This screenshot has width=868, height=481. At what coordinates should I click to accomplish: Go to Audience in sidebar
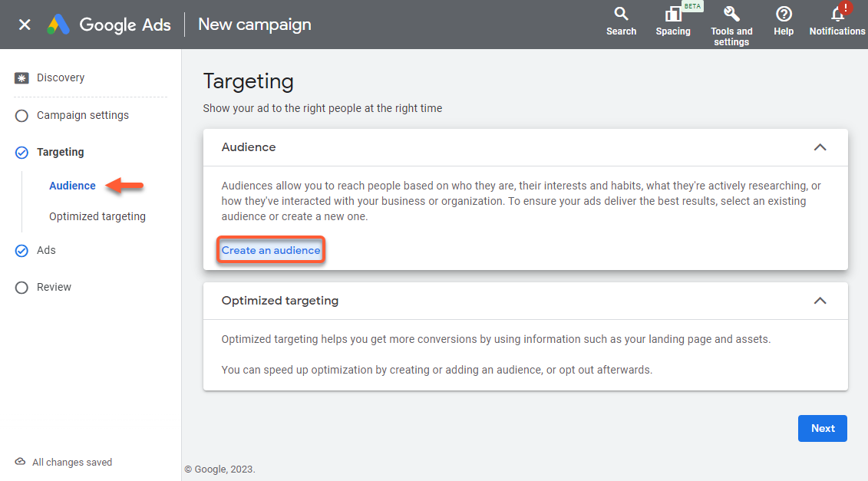click(72, 186)
